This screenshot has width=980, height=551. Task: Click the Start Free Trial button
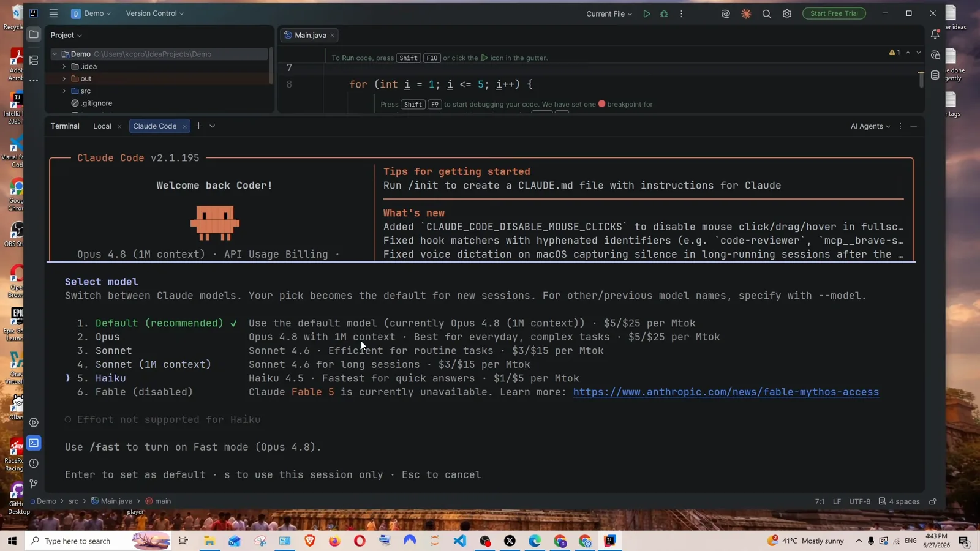pyautogui.click(x=834, y=13)
